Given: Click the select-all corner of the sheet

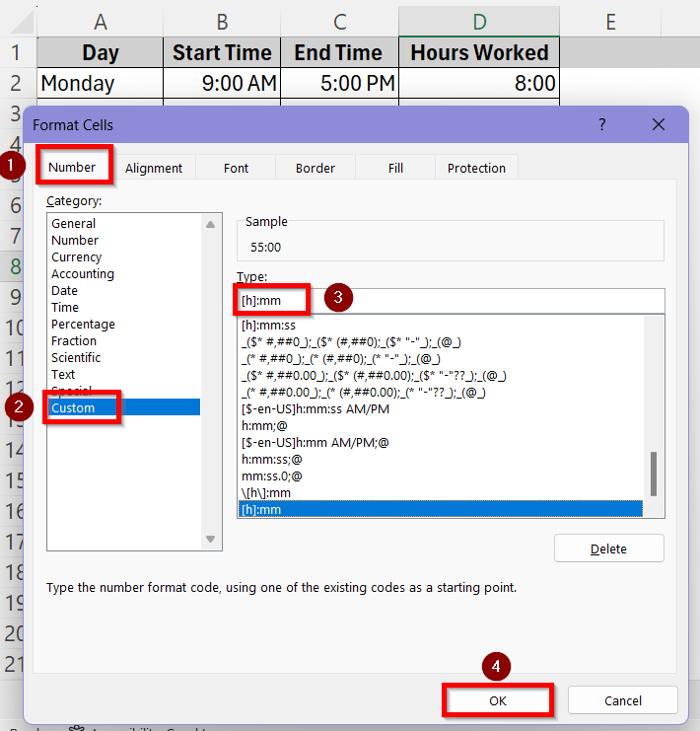Looking at the screenshot, I should pyautogui.click(x=21, y=23).
